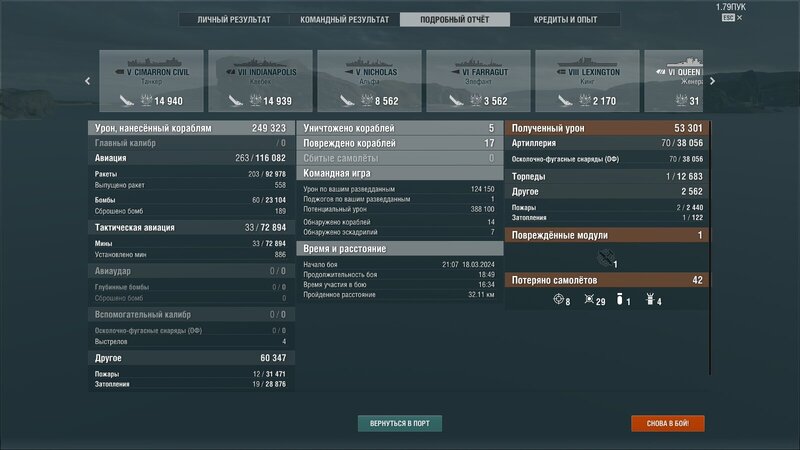800x450 pixels.
Task: Click the Артиллерия received damage row
Action: point(607,143)
